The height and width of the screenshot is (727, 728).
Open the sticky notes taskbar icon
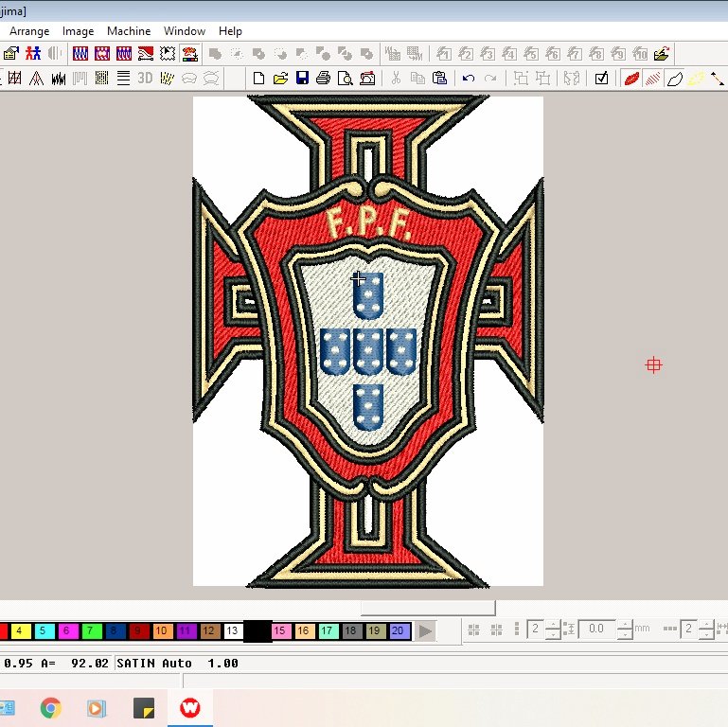coord(144,708)
